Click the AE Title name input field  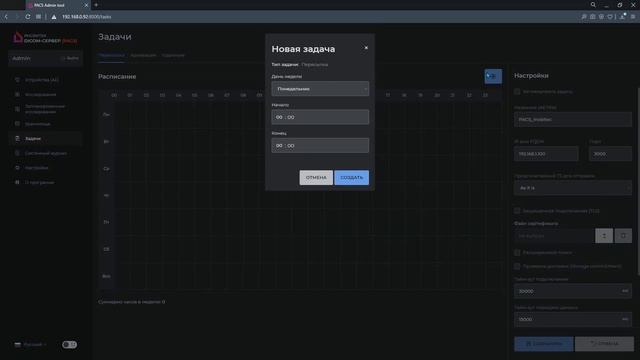tap(573, 120)
